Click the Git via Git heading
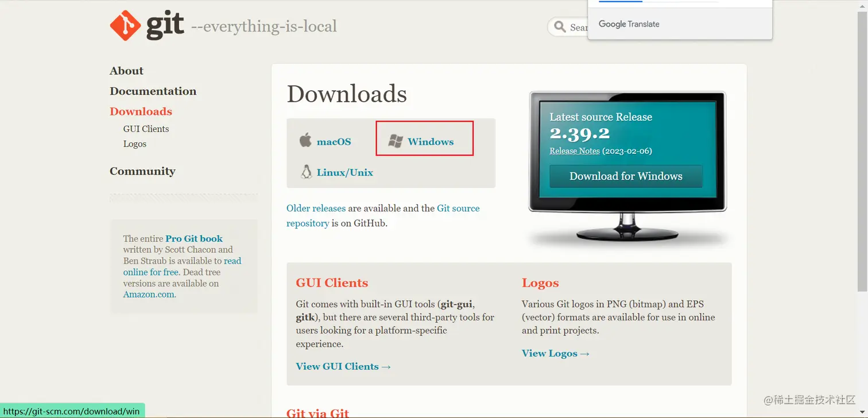868x418 pixels. point(317,412)
